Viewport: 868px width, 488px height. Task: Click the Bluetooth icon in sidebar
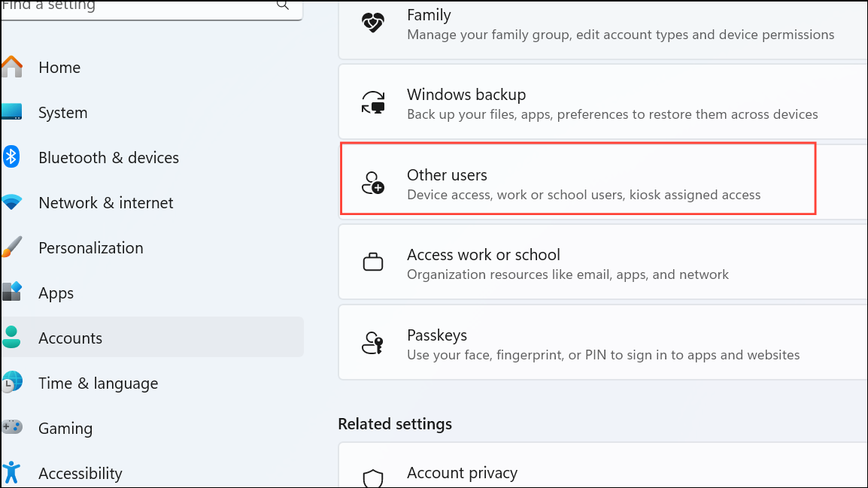(11, 157)
